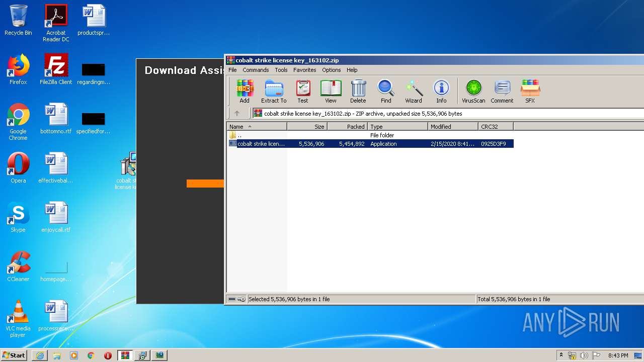Image resolution: width=644 pixels, height=362 pixels.
Task: Click the Action Center flag icon
Action: point(596,355)
